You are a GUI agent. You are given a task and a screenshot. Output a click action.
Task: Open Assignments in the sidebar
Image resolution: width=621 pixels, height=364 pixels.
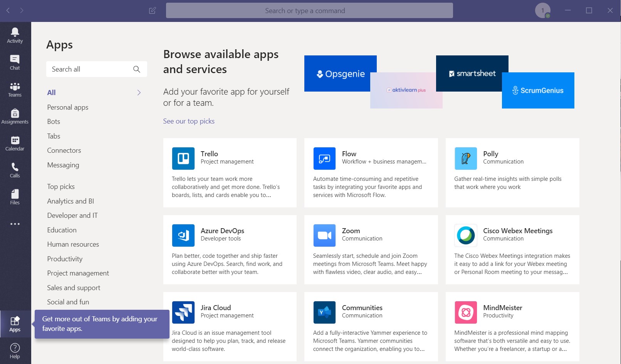click(15, 116)
